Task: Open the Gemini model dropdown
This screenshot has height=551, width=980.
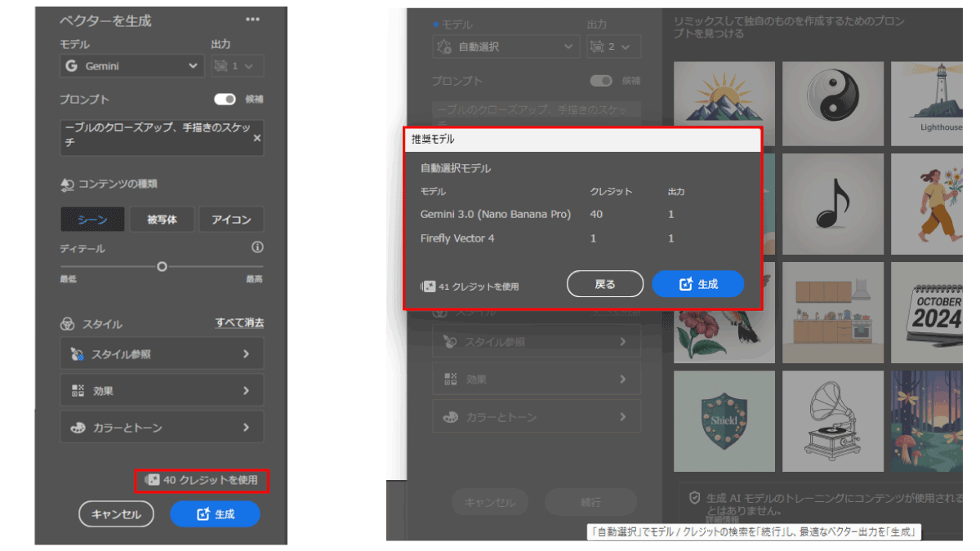Action: (x=131, y=66)
